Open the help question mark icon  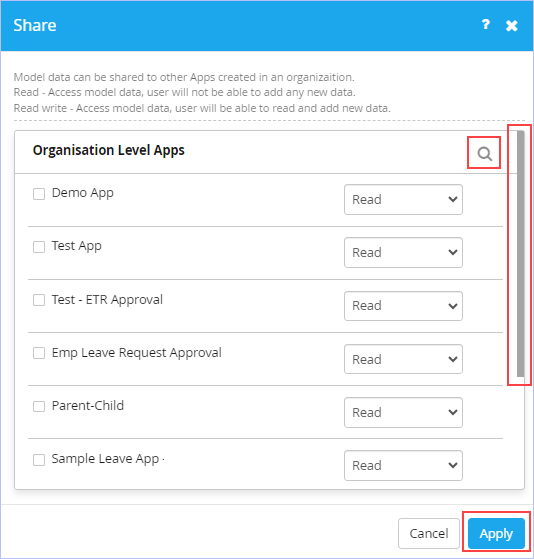pyautogui.click(x=485, y=25)
